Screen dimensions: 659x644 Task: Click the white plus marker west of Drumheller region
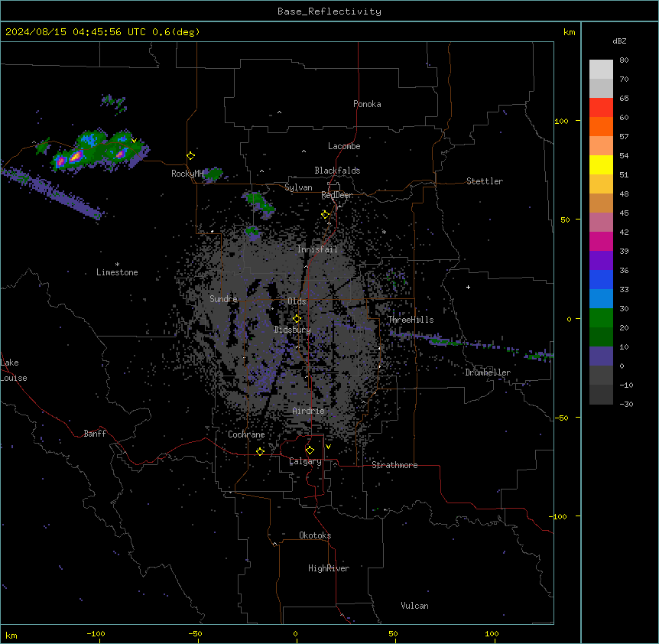(x=468, y=287)
